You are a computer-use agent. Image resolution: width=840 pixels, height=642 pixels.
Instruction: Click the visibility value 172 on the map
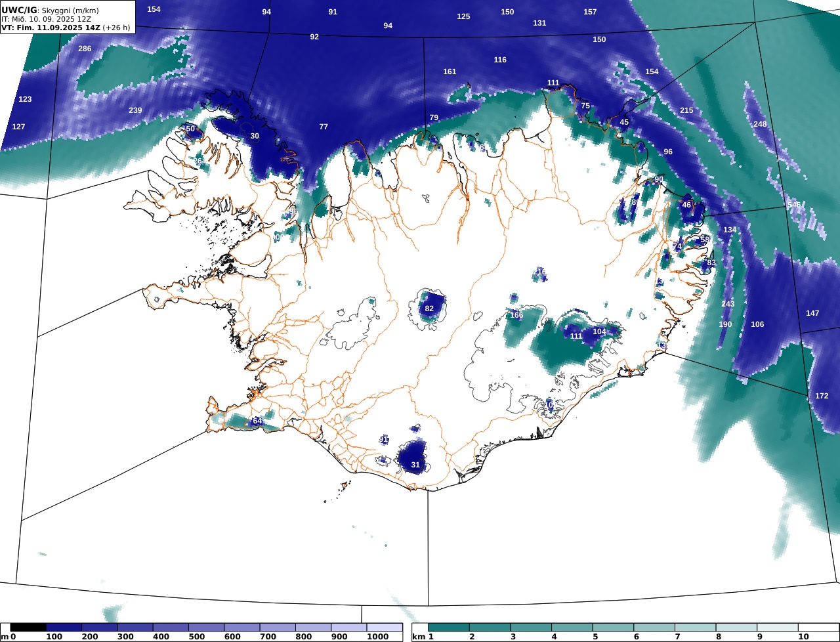[822, 396]
